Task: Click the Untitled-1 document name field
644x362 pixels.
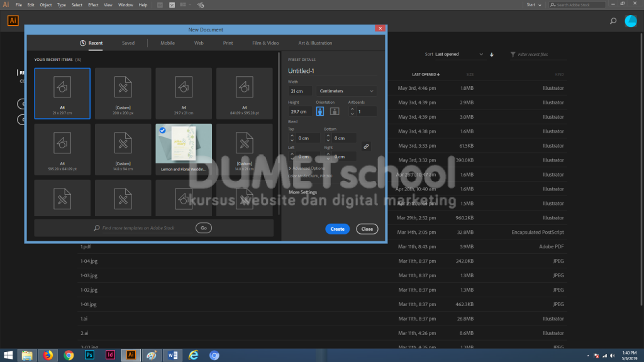Action: [x=332, y=70]
